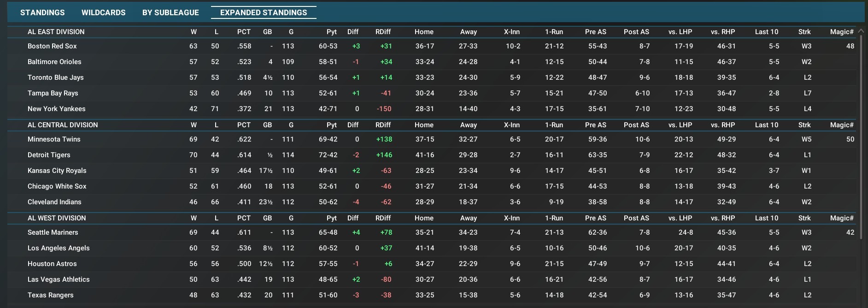Open the Baltimore Orioles team page
This screenshot has width=868, height=308.
point(54,62)
